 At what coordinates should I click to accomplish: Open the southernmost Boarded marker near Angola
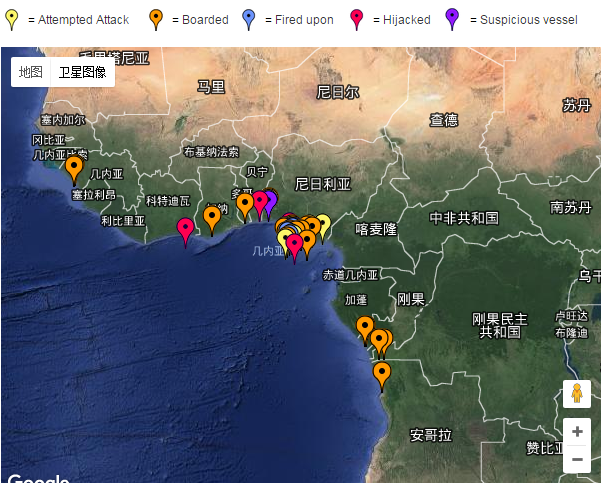pyautogui.click(x=382, y=372)
